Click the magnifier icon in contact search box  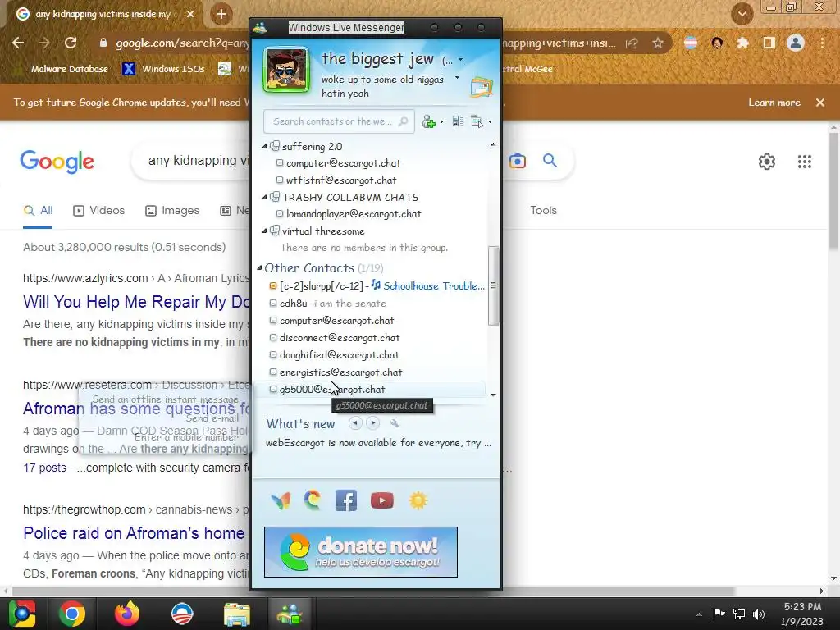coord(404,121)
